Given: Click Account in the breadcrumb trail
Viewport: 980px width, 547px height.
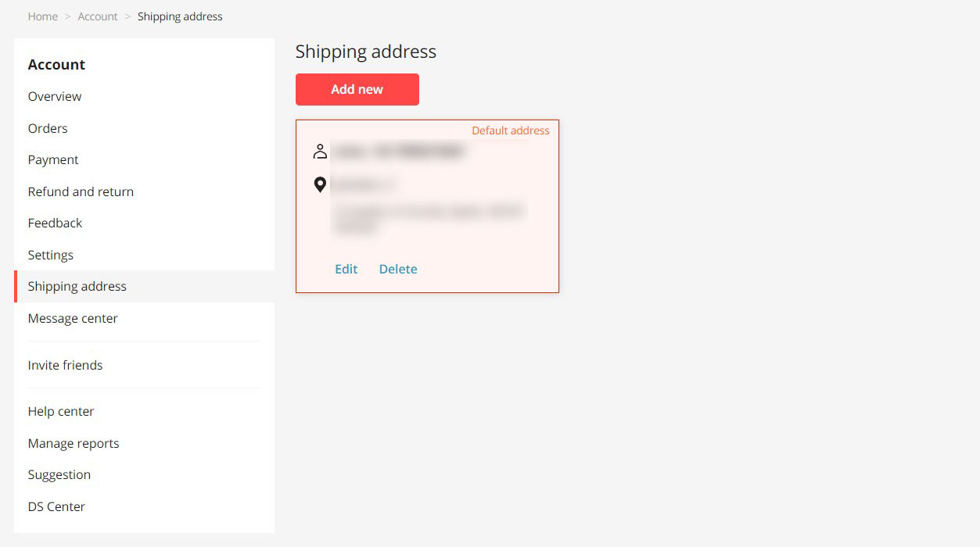Looking at the screenshot, I should click(x=97, y=16).
